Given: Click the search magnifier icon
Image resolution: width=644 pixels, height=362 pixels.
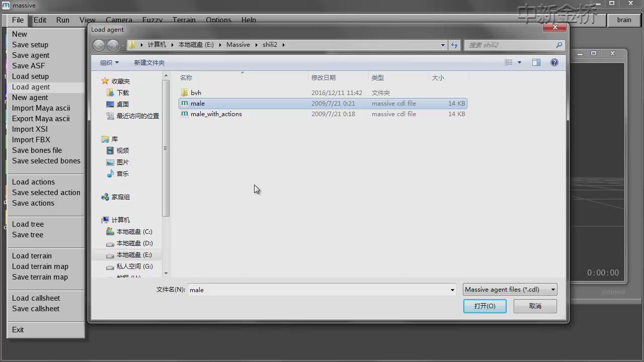Looking at the screenshot, I should pos(559,45).
